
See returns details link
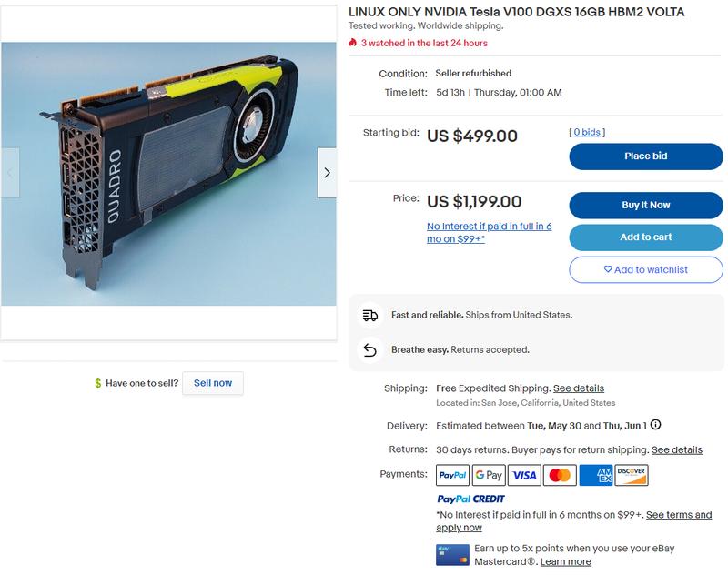(x=676, y=449)
